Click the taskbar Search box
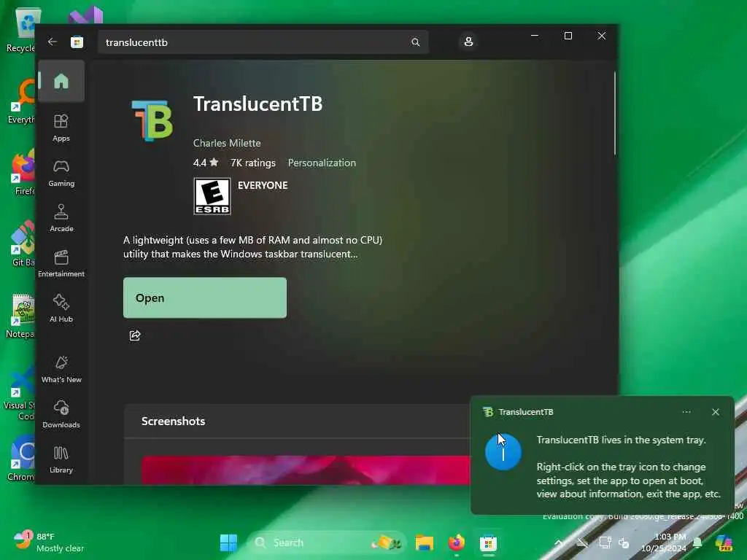Image resolution: width=747 pixels, height=560 pixels. point(326,542)
